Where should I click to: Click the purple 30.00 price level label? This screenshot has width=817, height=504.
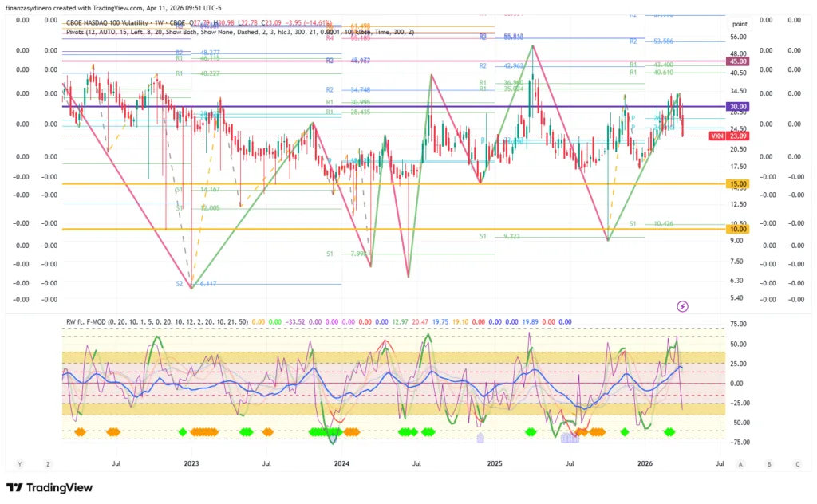tap(736, 106)
